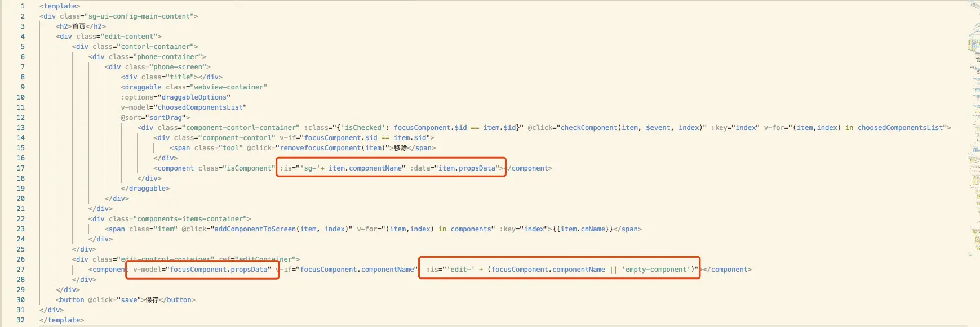The height and width of the screenshot is (327, 980).
Task: Click the "sg-ui-config-main-content" class value
Action: tap(141, 16)
